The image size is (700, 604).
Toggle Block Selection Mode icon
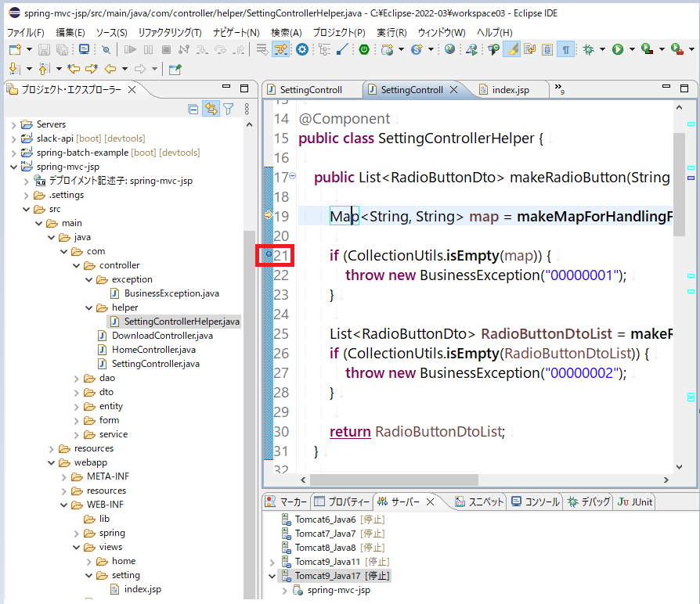(547, 49)
